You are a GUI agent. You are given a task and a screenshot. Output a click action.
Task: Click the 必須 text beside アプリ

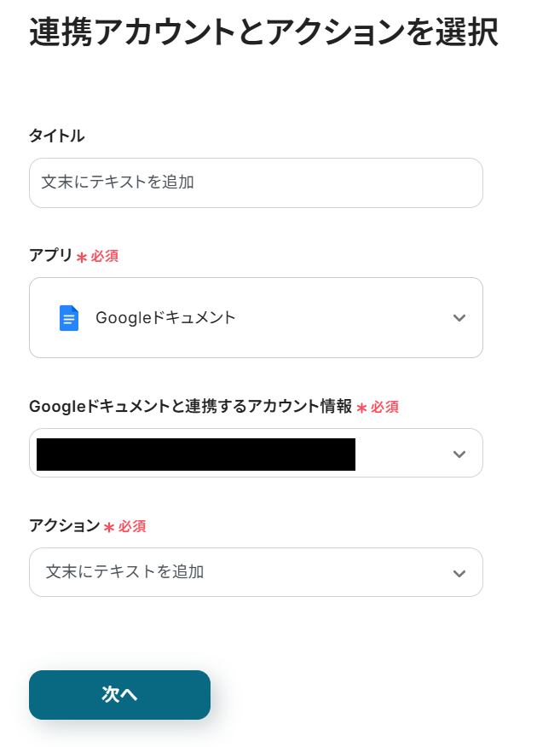coord(105,257)
